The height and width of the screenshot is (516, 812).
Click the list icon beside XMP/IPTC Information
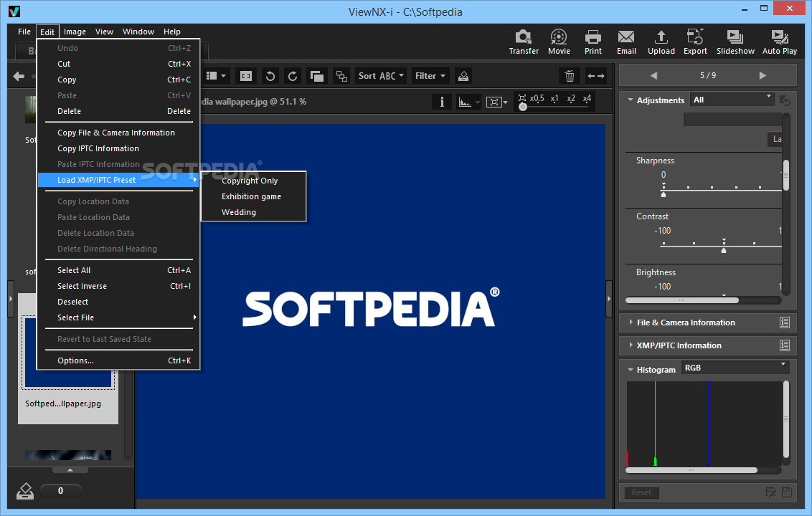[x=785, y=345]
